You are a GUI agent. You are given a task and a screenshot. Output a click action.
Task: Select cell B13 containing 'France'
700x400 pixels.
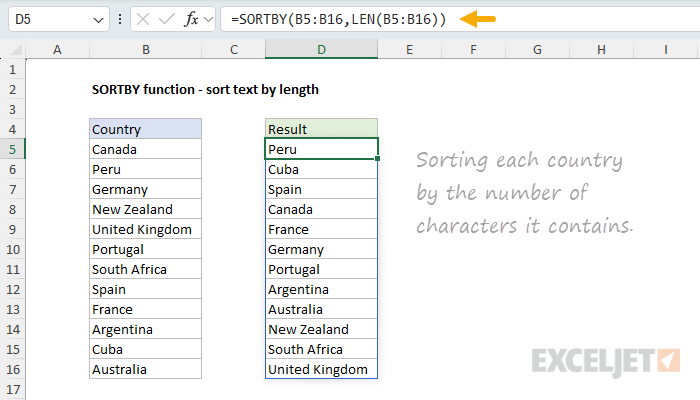146,309
